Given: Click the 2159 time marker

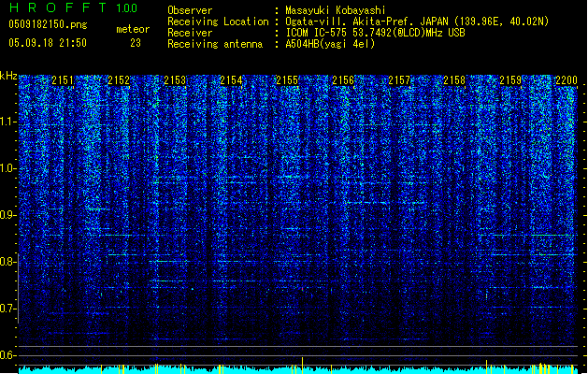Looking at the screenshot, I should click(510, 80).
